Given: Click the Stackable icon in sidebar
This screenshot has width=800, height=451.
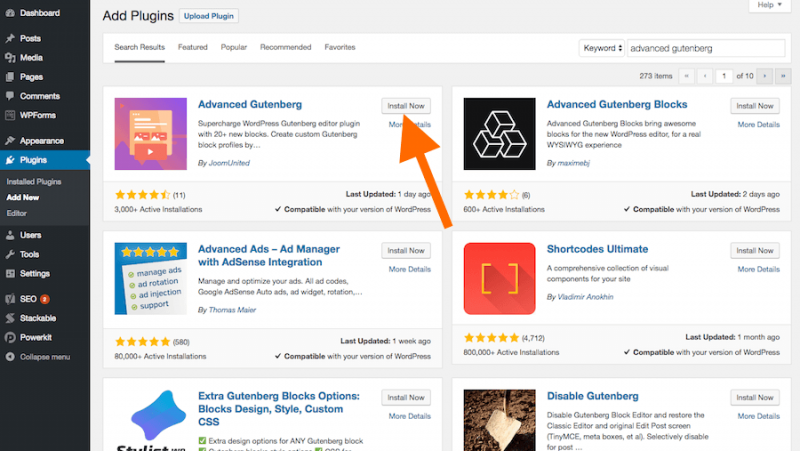Looking at the screenshot, I should [10, 318].
